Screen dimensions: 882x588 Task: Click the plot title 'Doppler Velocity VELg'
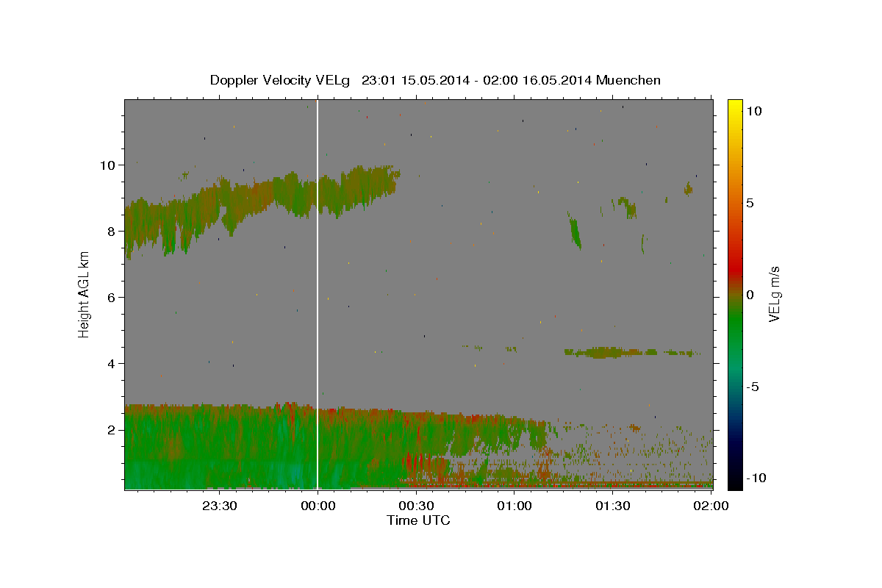[x=280, y=80]
